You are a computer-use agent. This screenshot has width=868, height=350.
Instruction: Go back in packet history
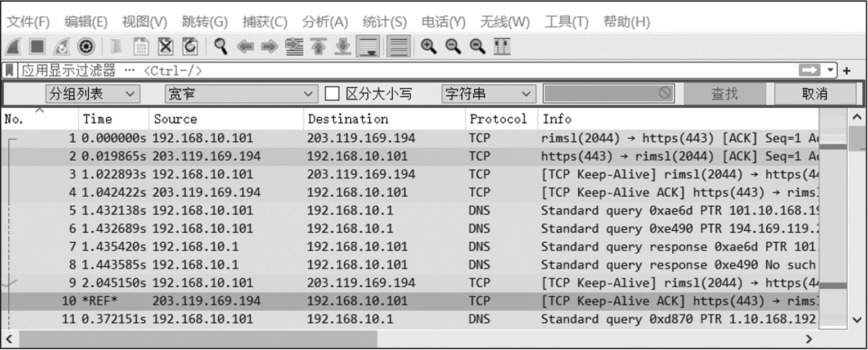point(245,47)
